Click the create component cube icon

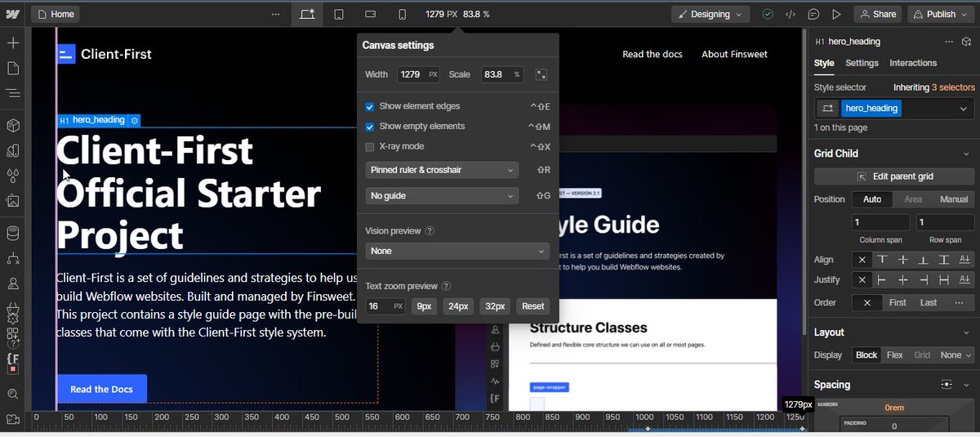tap(966, 41)
